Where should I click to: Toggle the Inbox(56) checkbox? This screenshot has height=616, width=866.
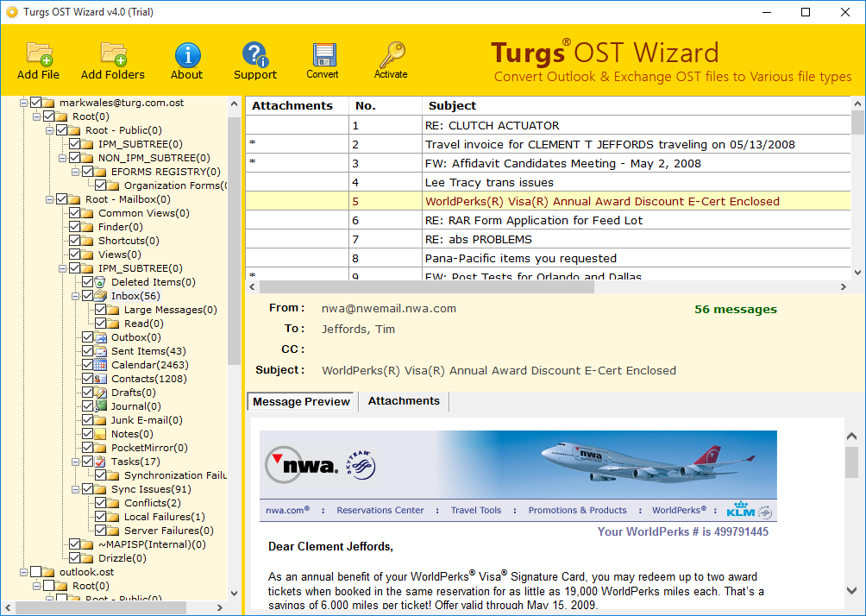[x=87, y=296]
